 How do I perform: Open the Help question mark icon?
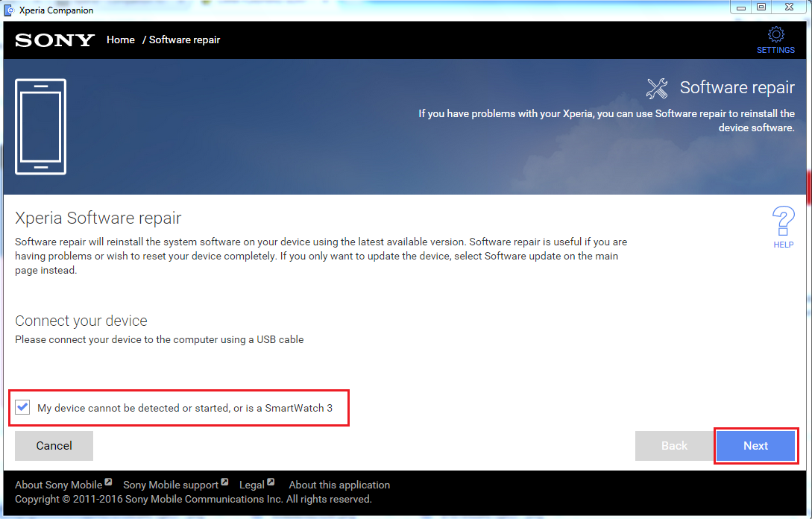point(783,221)
